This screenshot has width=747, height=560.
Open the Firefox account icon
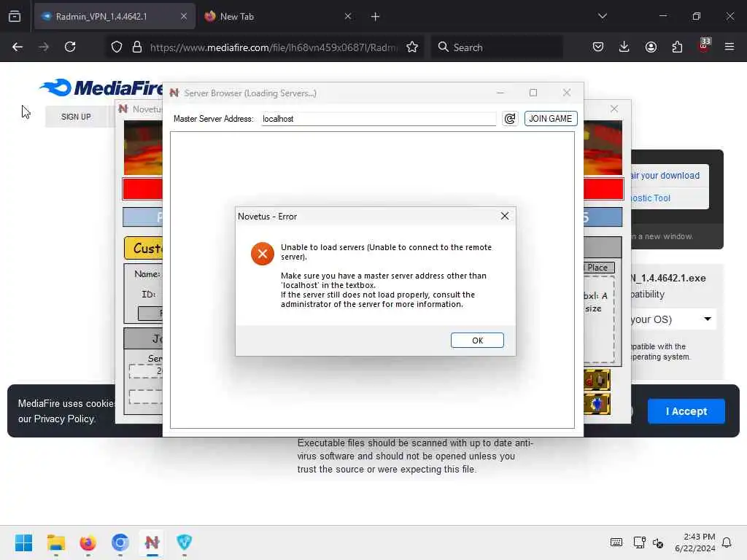click(651, 47)
